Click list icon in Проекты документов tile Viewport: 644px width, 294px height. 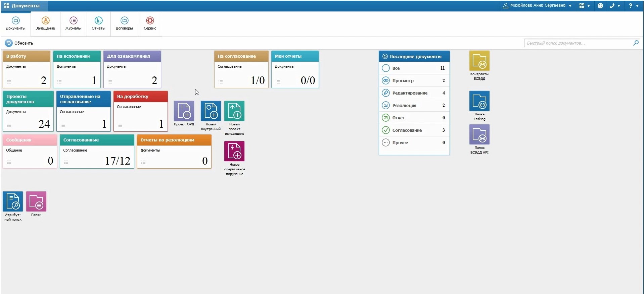click(x=9, y=125)
